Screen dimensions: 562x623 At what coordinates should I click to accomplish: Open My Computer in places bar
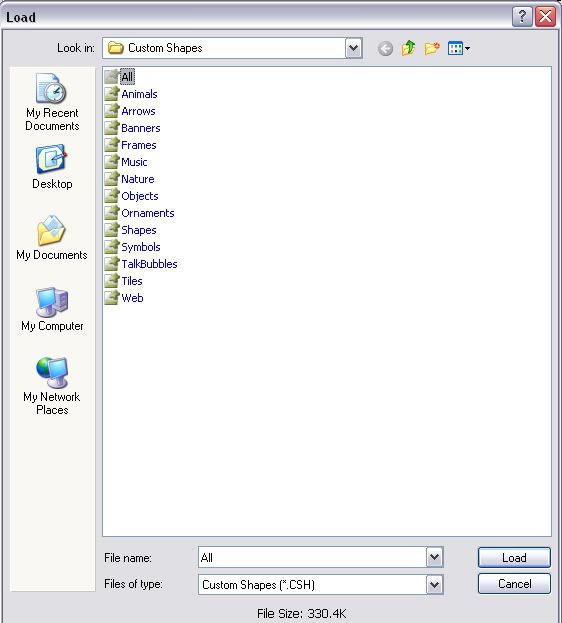(52, 309)
